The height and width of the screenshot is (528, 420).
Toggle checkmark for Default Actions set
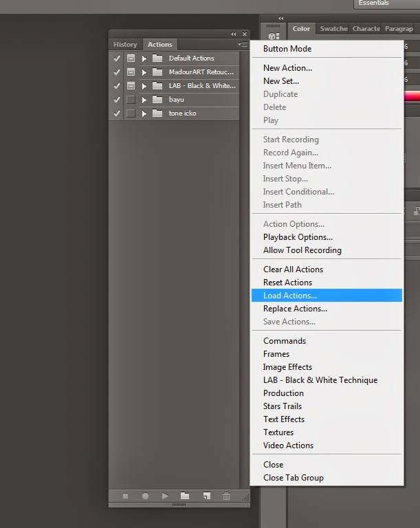point(117,58)
